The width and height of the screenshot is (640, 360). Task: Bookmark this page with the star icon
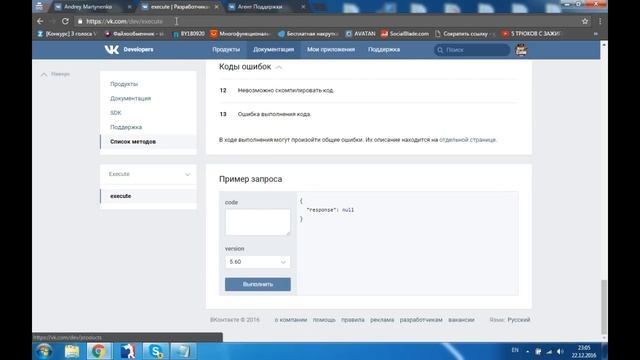pos(585,21)
